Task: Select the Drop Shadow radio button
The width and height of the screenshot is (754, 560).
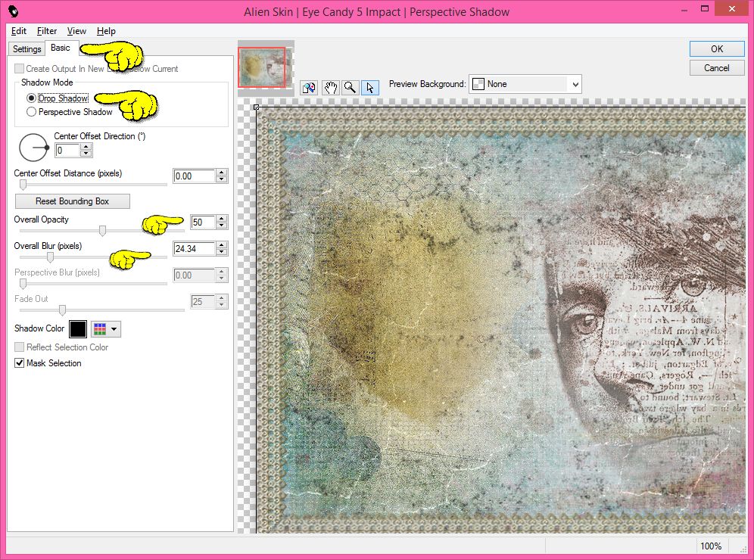Action: pos(31,98)
